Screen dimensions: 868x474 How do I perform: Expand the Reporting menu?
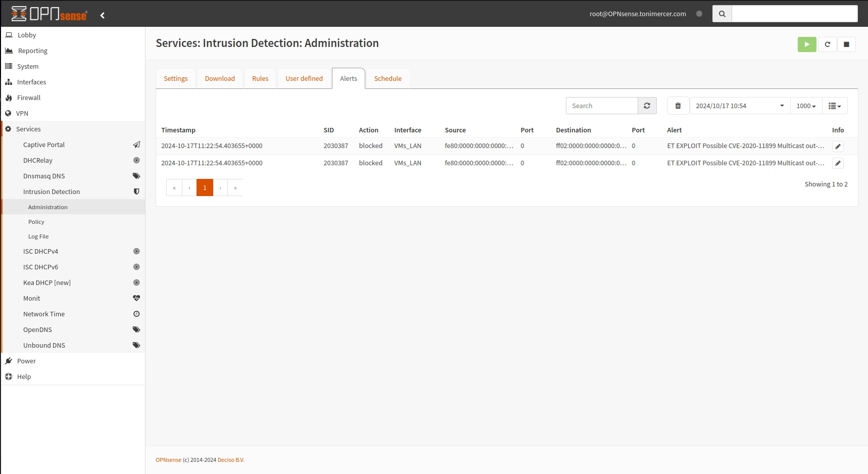73,51
